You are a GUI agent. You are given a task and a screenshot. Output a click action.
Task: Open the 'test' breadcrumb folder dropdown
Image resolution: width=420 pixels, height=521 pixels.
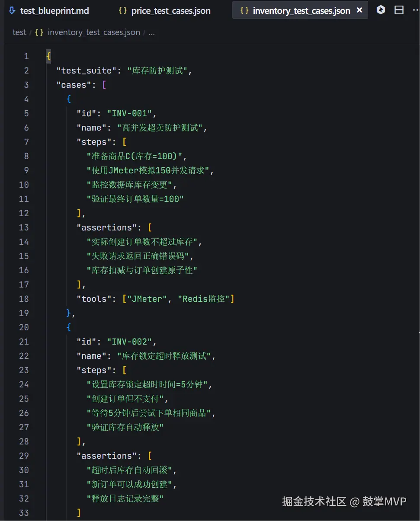pos(19,32)
